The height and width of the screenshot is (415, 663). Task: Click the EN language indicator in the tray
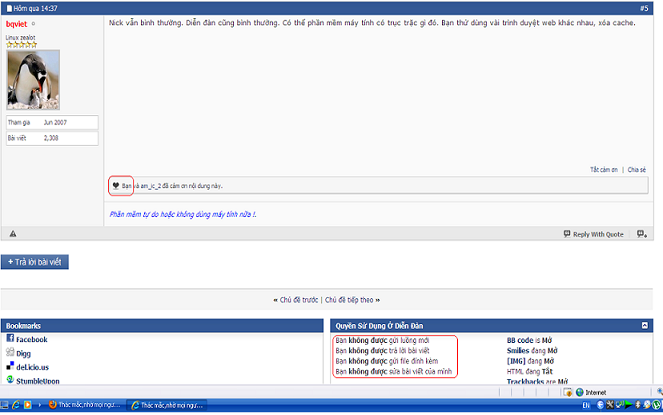[x=586, y=405]
